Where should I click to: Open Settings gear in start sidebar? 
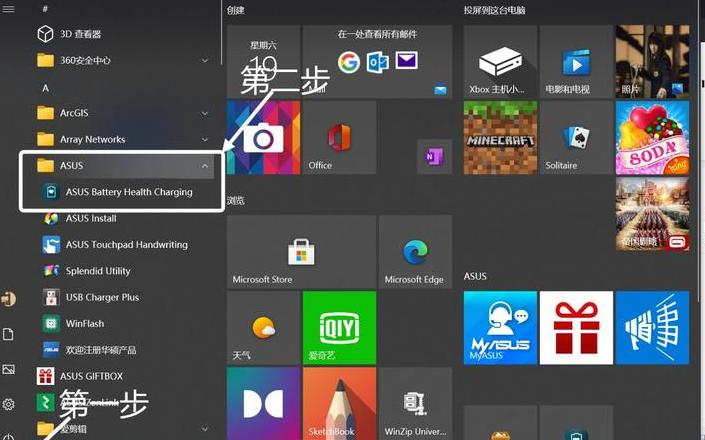(8, 404)
